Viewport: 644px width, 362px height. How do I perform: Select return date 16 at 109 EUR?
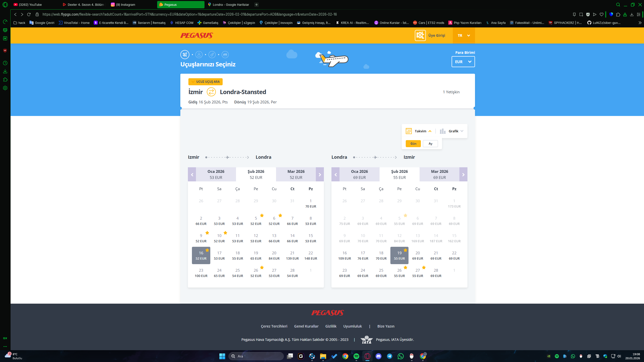pos(345,255)
